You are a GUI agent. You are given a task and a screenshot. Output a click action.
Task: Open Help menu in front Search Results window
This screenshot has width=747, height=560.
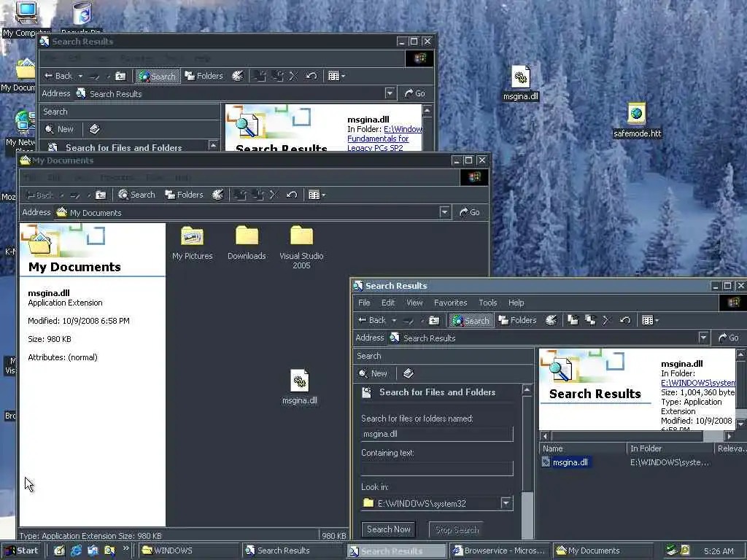[x=516, y=303]
